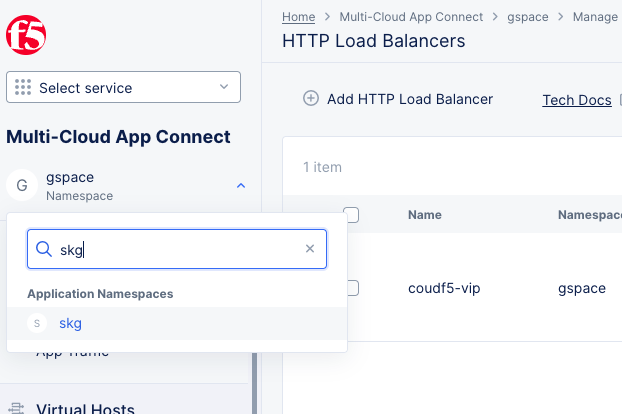Screen dimensions: 622x414
Task: Click the F5 logo
Action: point(26,37)
